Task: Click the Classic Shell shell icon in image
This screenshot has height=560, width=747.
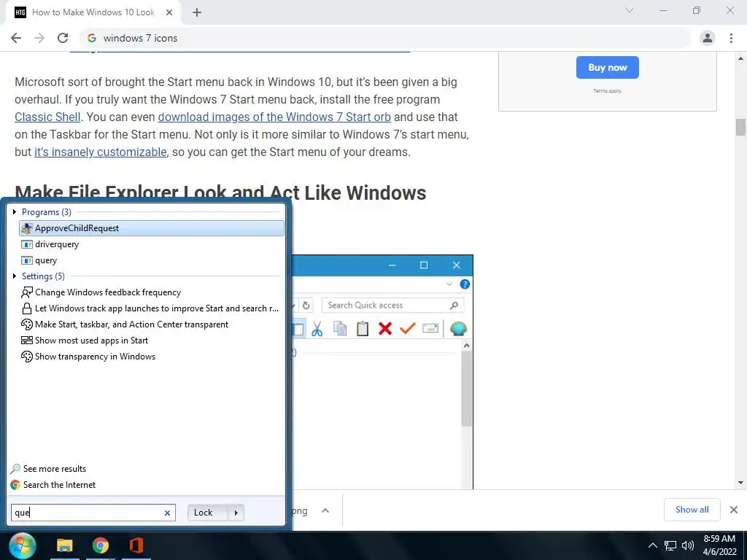Action: pos(458,329)
